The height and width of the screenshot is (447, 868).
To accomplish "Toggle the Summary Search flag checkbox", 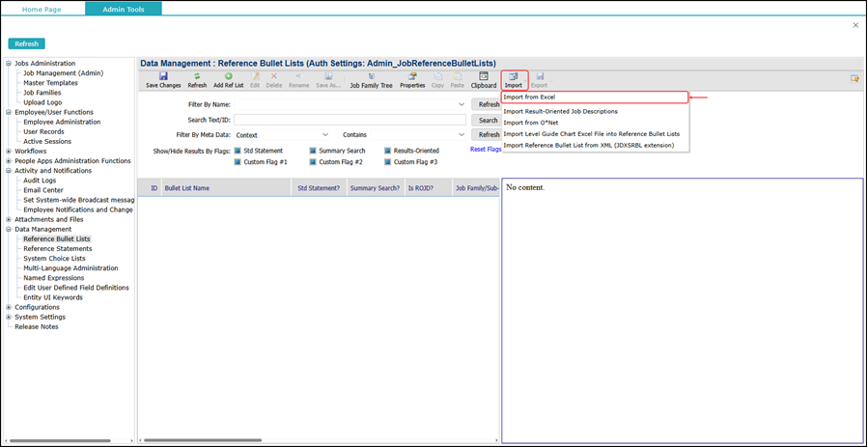I will pos(313,151).
